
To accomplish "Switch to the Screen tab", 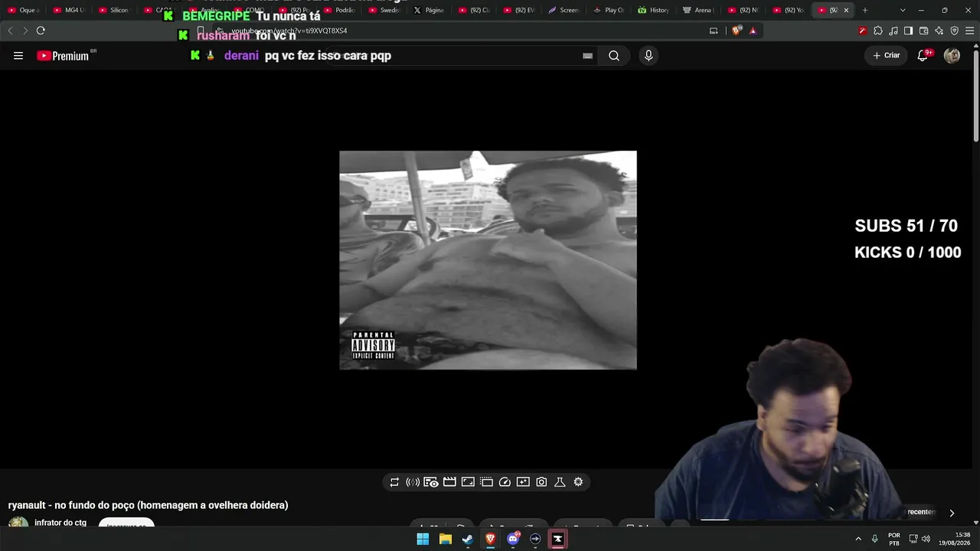I will point(564,10).
